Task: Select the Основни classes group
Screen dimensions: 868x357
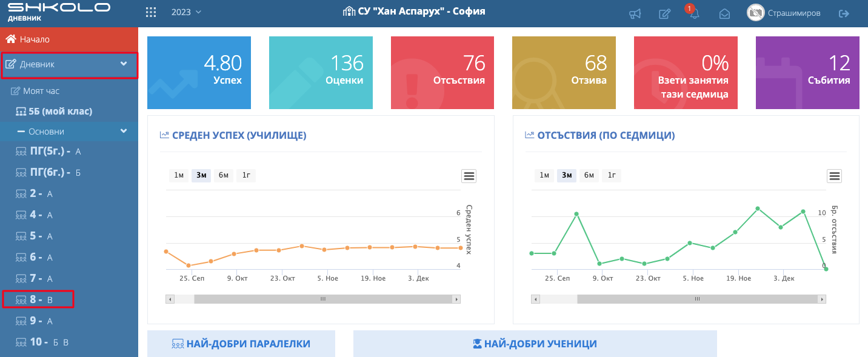Action: [69, 132]
